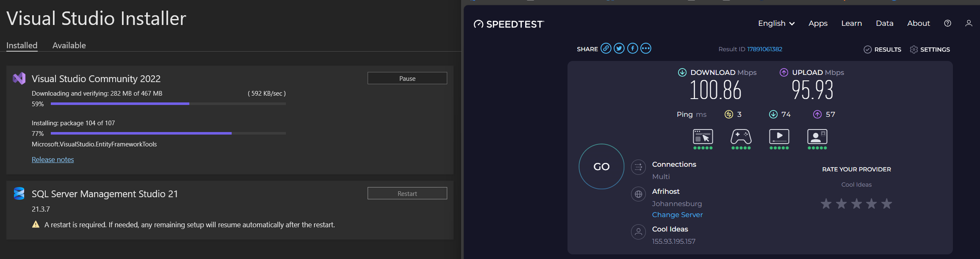This screenshot has width=980, height=259.
Task: Click the Speedtest logo
Action: tap(509, 24)
